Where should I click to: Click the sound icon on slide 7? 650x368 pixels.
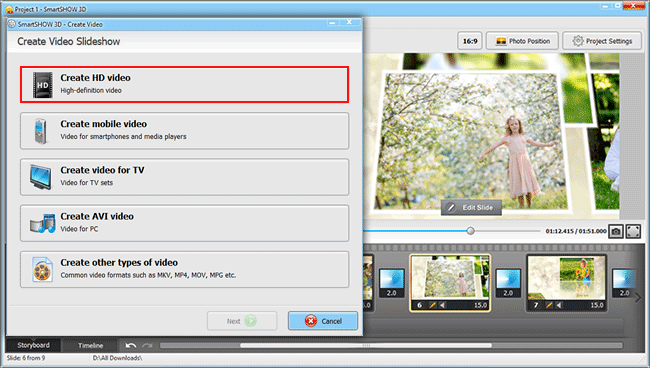pyautogui.click(x=559, y=305)
